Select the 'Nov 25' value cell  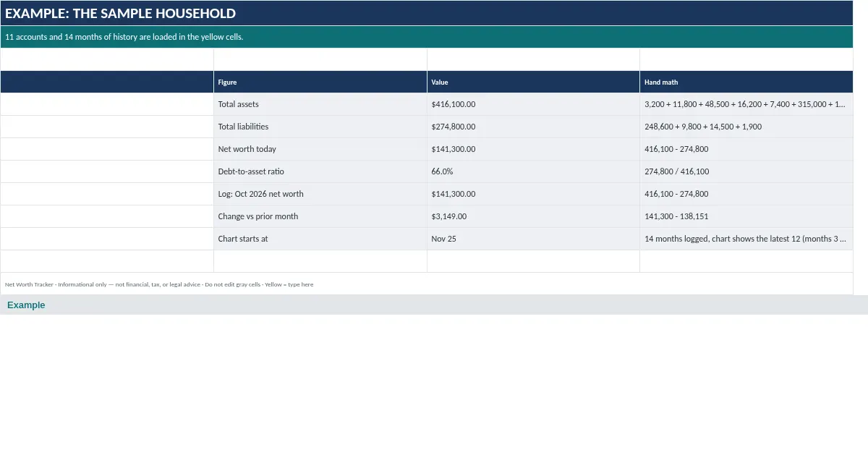(x=533, y=239)
